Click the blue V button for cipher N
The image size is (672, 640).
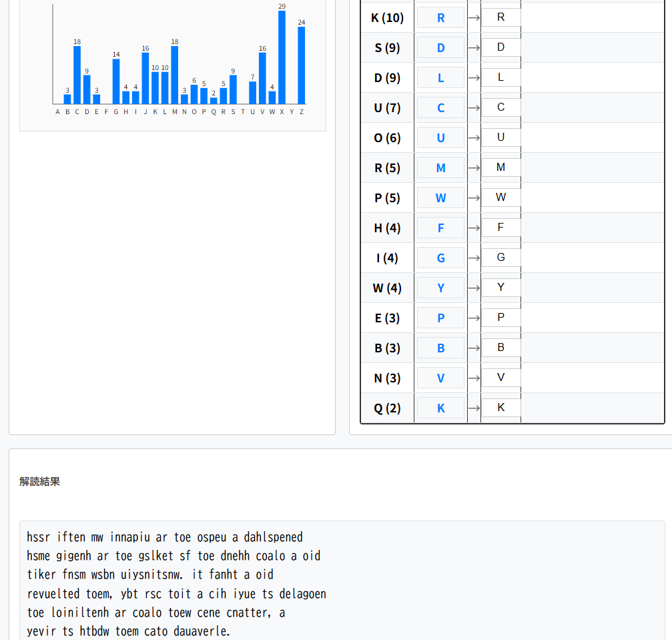[x=440, y=378]
